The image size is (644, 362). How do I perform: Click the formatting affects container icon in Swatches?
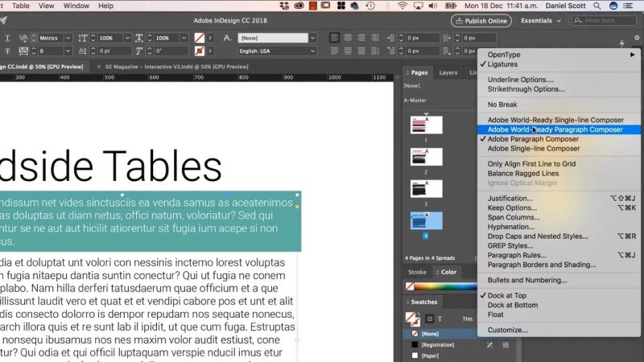coord(430,319)
